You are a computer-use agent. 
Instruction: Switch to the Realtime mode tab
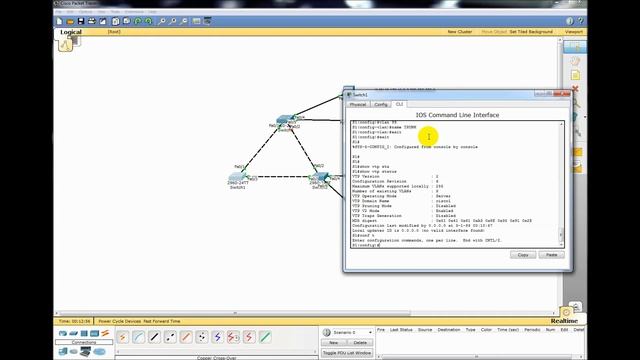point(564,321)
